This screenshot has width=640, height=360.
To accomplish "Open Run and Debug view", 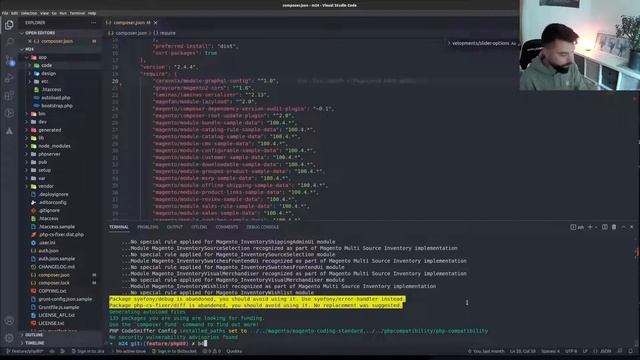I will point(9,78).
